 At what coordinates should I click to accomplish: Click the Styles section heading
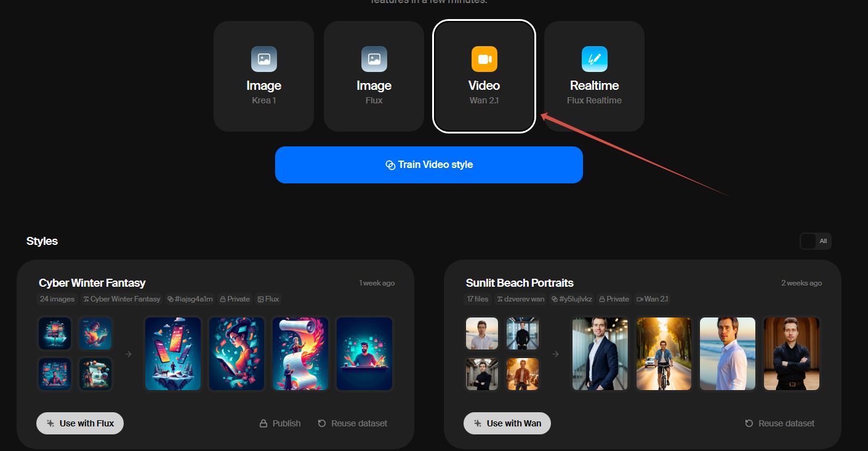point(42,241)
